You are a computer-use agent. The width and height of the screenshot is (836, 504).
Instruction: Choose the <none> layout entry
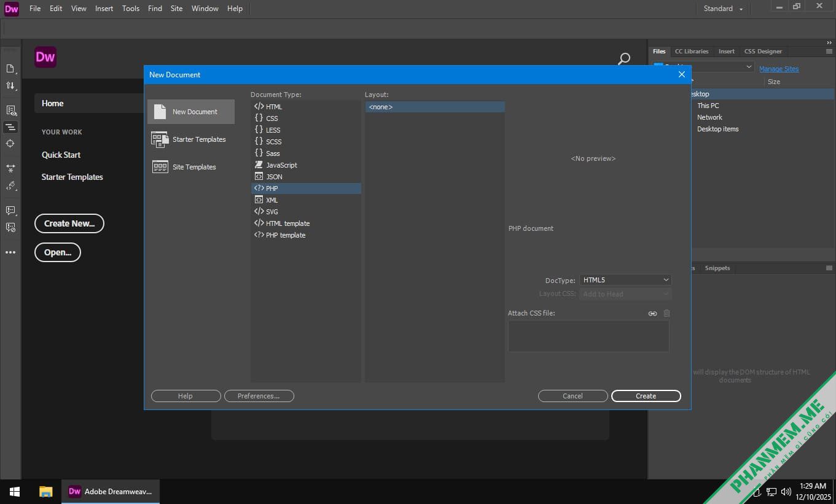(435, 107)
